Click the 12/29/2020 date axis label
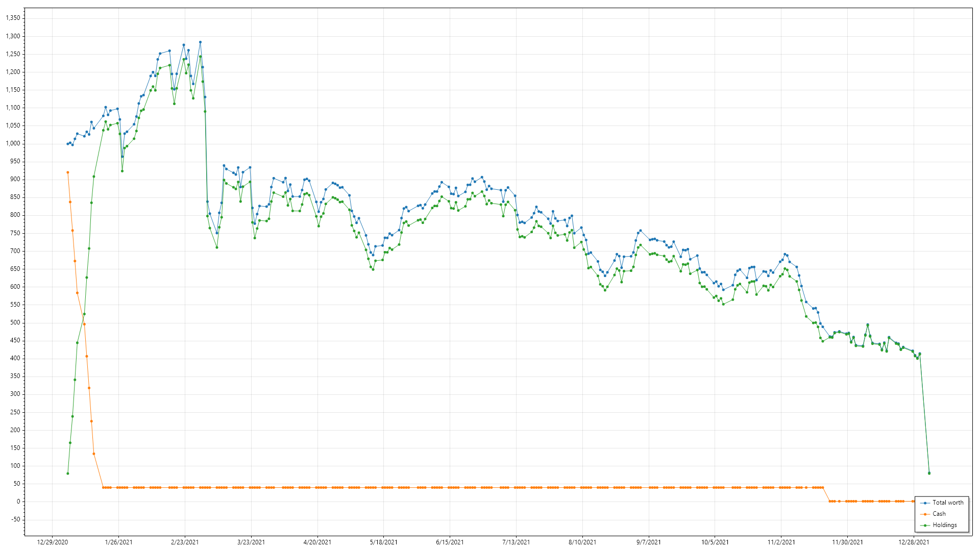The height and width of the screenshot is (551, 980). 52,542
